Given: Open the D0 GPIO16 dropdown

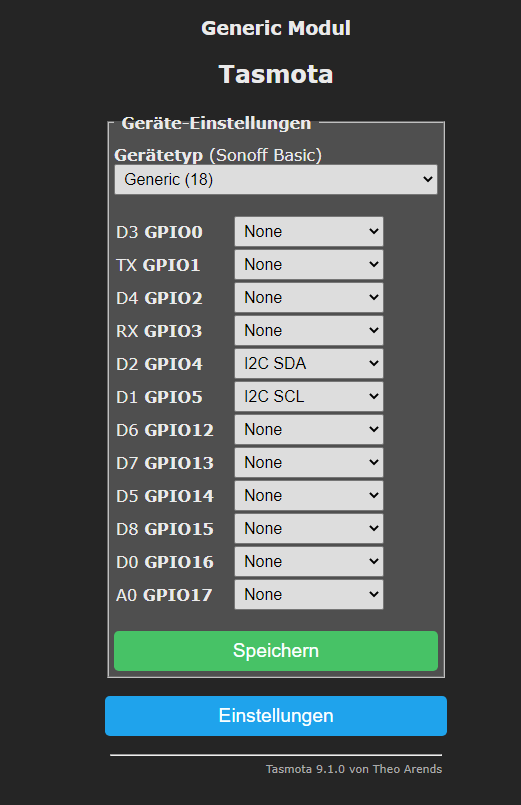Looking at the screenshot, I should (x=308, y=561).
